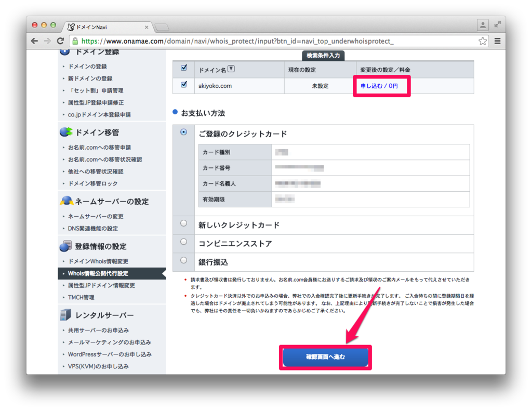
Task: Click the カード名義人 row label
Action: coord(219,183)
